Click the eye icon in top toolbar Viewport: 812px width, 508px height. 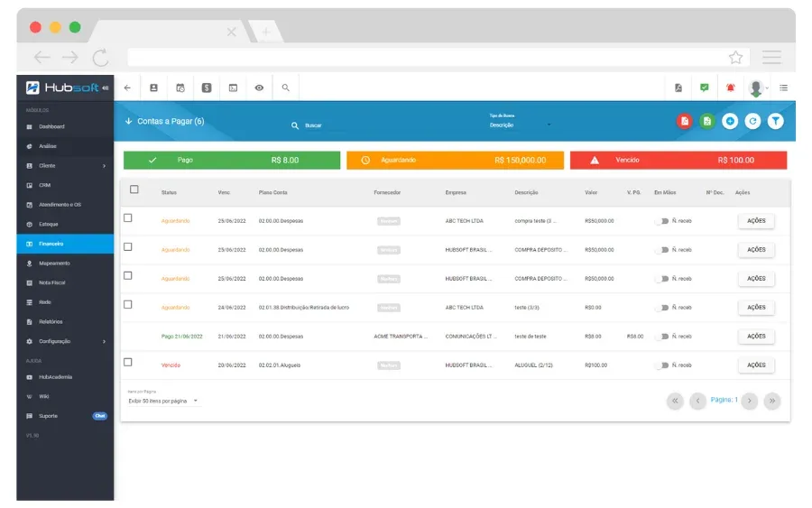(260, 88)
